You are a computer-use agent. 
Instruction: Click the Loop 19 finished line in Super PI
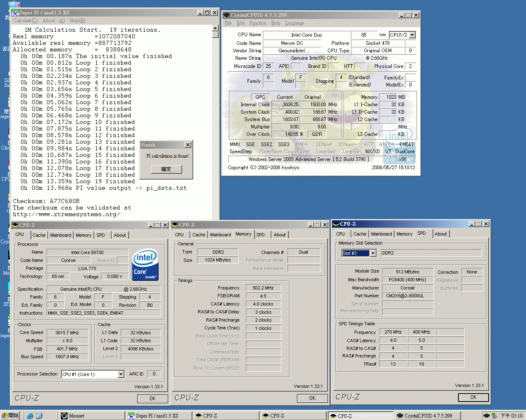click(78, 182)
